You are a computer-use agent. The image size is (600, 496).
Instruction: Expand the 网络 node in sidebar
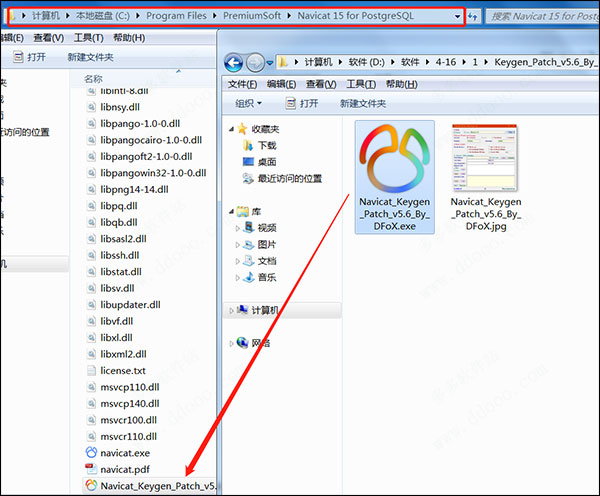(232, 344)
